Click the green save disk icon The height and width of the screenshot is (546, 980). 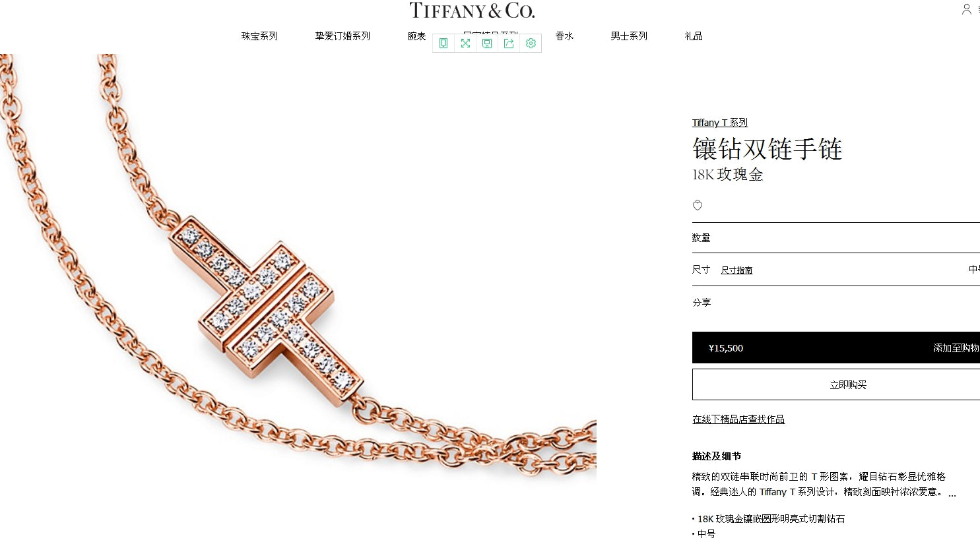point(487,44)
